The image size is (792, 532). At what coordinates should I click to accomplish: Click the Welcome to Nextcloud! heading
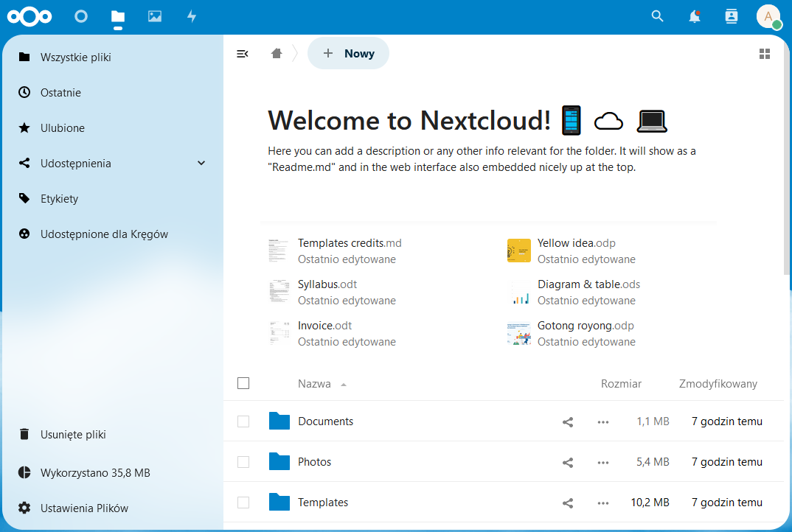point(468,121)
